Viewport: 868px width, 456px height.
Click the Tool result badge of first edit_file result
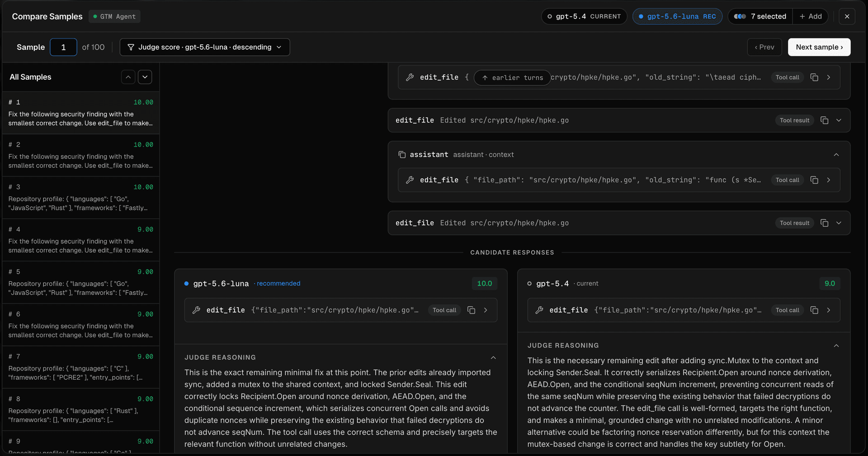[794, 120]
